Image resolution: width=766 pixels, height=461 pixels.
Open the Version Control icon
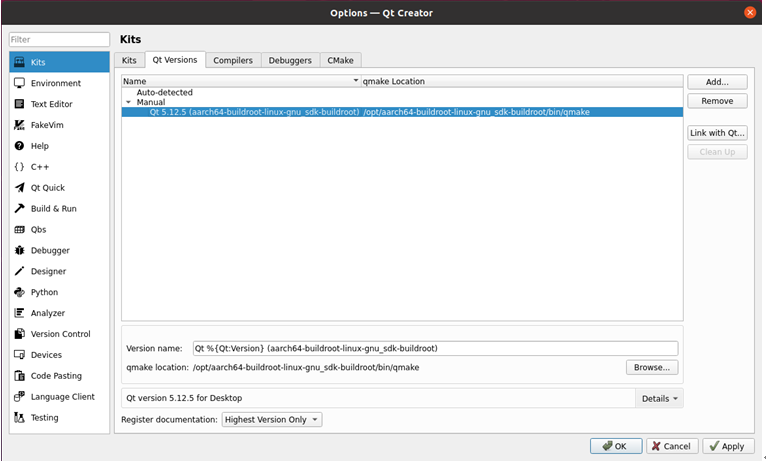click(x=20, y=334)
